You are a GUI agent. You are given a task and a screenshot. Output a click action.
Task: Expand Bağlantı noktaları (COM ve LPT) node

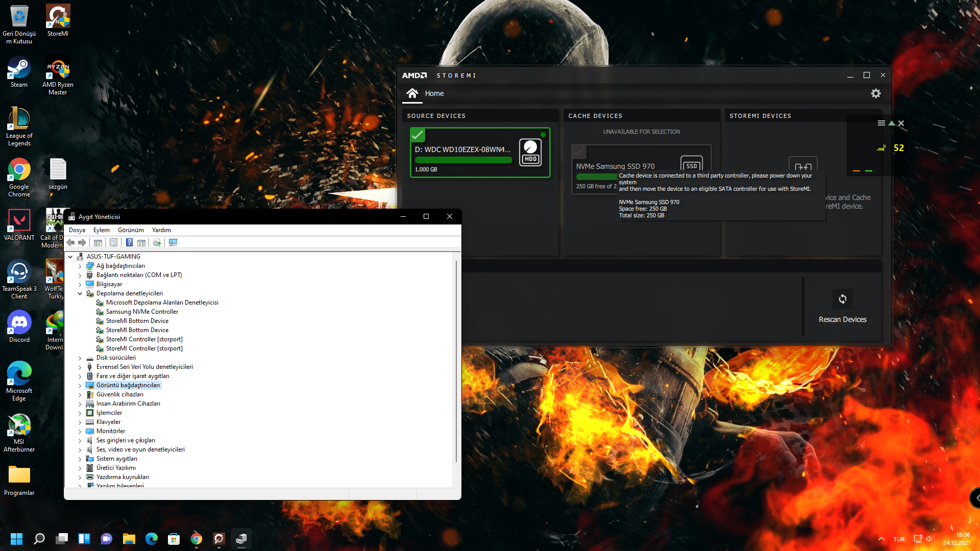coord(80,275)
